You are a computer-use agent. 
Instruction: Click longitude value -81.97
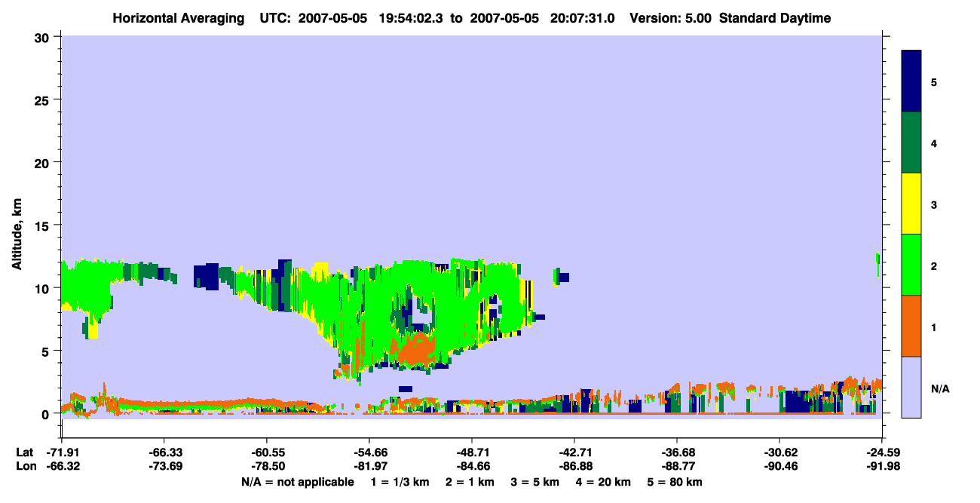(x=369, y=467)
